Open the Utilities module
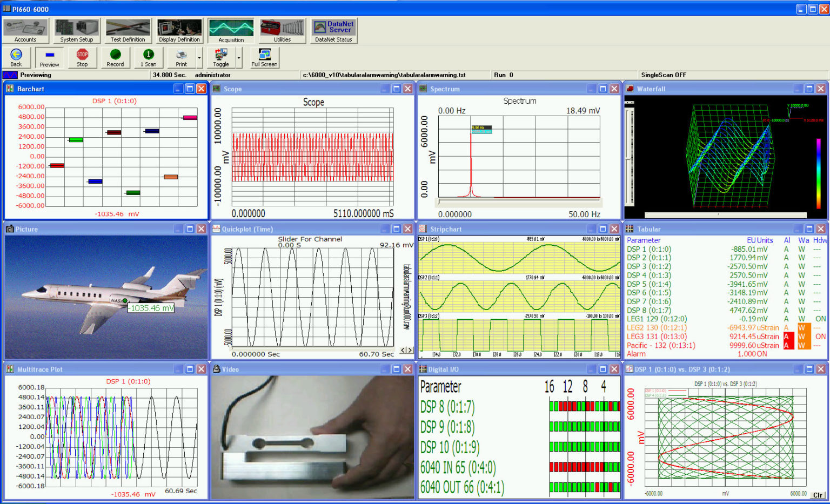 click(282, 30)
